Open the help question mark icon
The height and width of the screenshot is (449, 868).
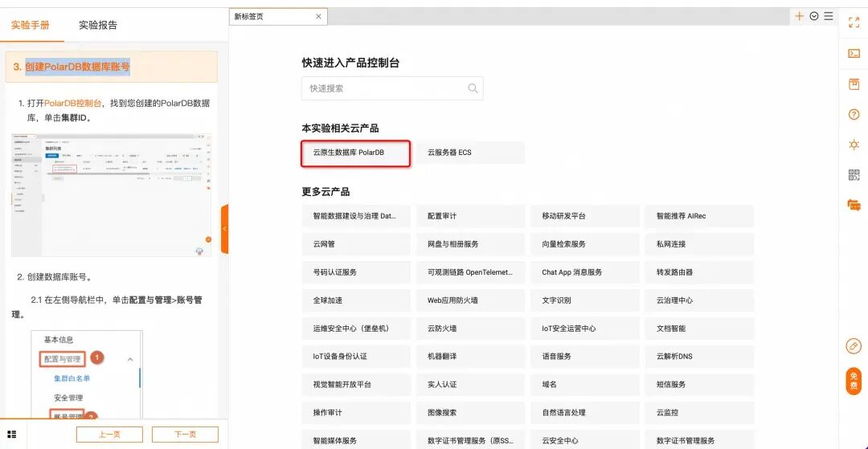[x=854, y=115]
